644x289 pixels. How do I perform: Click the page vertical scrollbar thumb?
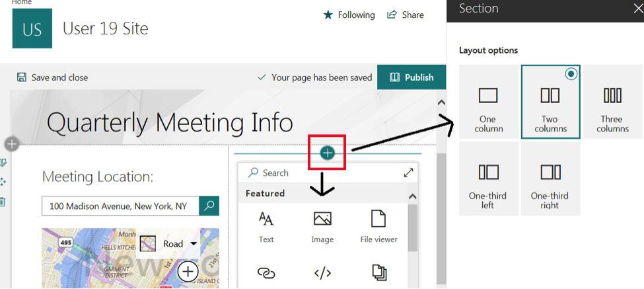441,218
